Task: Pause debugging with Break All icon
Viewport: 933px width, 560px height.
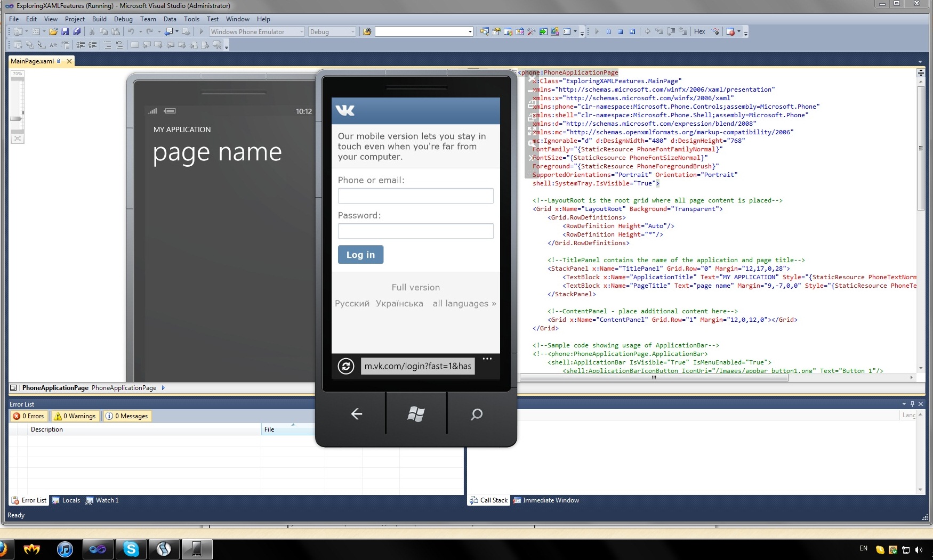Action: pos(608,32)
